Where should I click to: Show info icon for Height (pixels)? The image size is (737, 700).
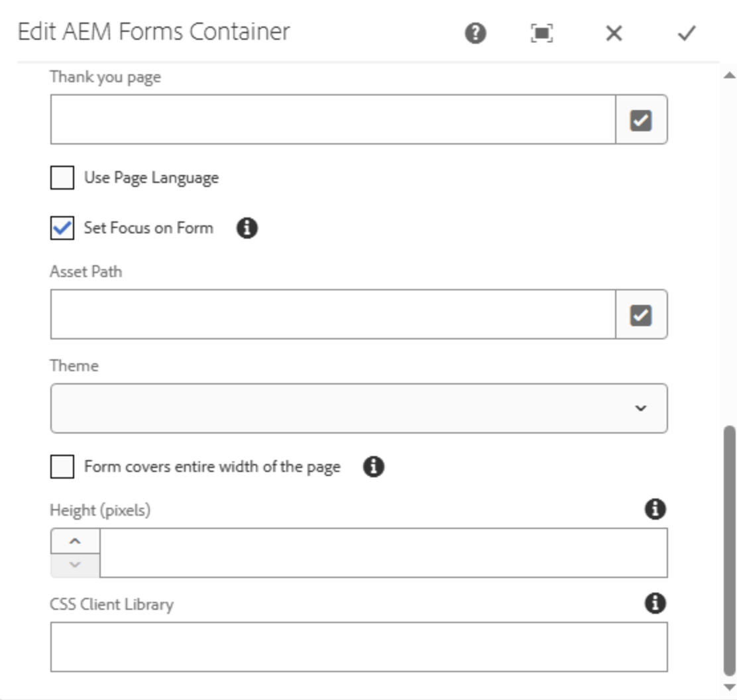click(655, 509)
